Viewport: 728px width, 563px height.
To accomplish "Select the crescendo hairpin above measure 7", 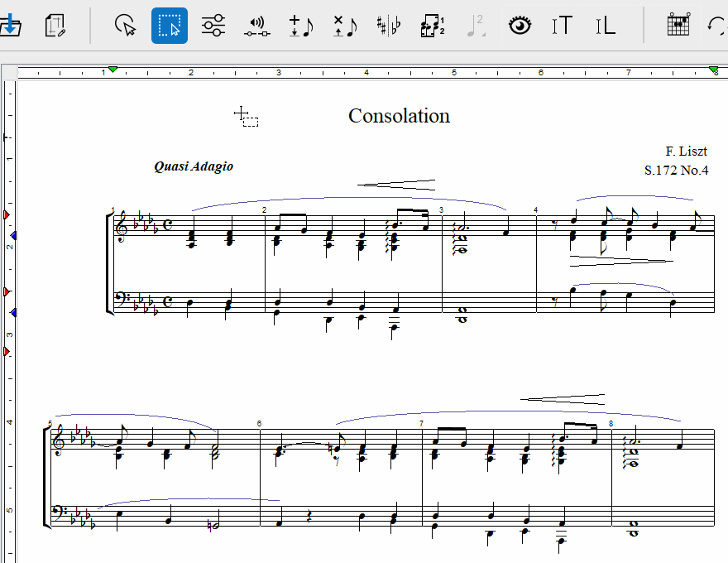I will pyautogui.click(x=563, y=399).
